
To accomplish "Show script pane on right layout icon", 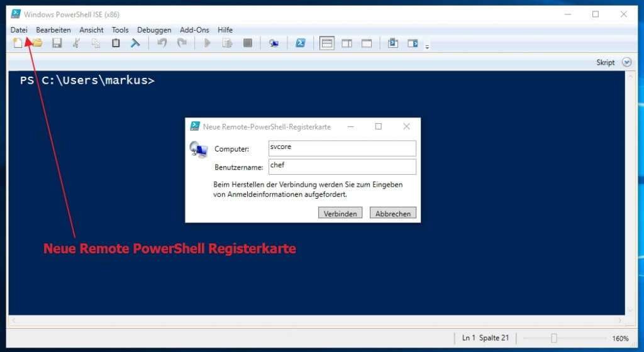I will (x=347, y=43).
